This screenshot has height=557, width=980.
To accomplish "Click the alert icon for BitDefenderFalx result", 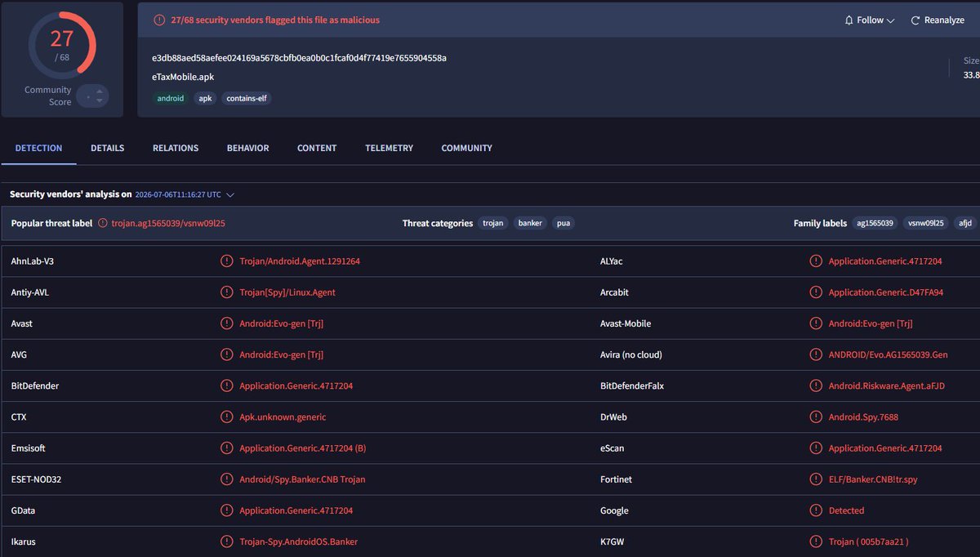I will (x=815, y=385).
